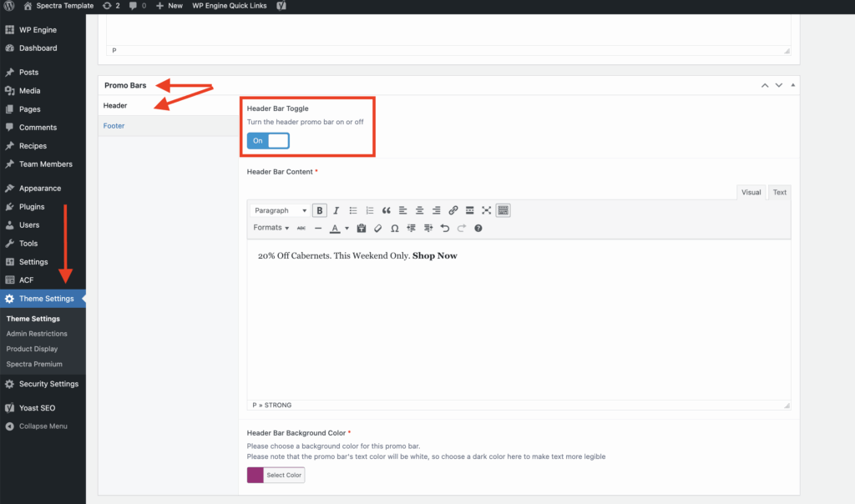The image size is (855, 504).
Task: Click the purple background color swatch
Action: pyautogui.click(x=255, y=476)
